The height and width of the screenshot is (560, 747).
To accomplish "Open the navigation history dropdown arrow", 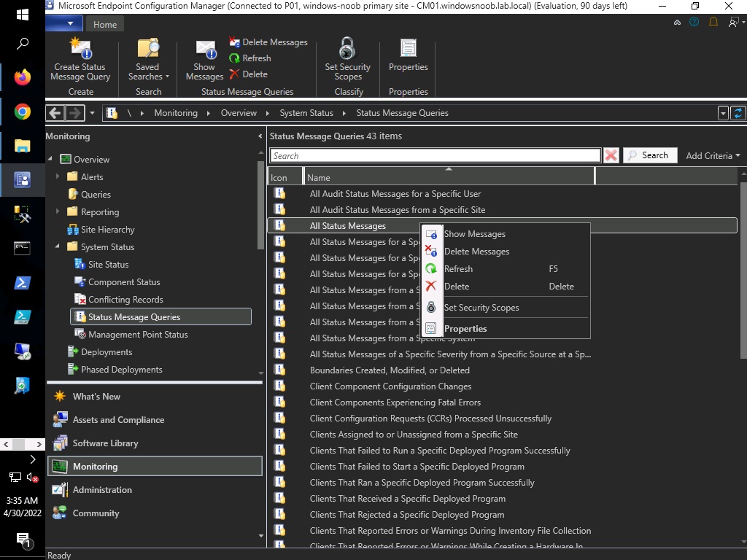I will click(93, 113).
